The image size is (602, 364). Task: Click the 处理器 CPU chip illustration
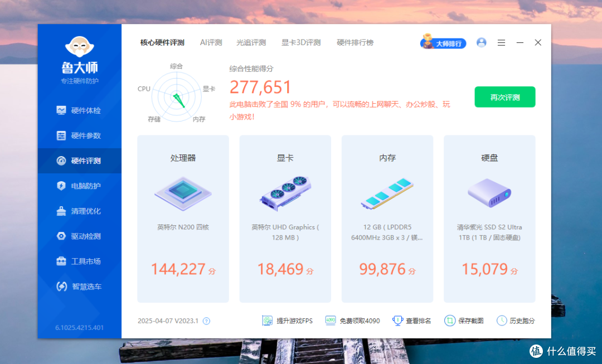(x=183, y=193)
